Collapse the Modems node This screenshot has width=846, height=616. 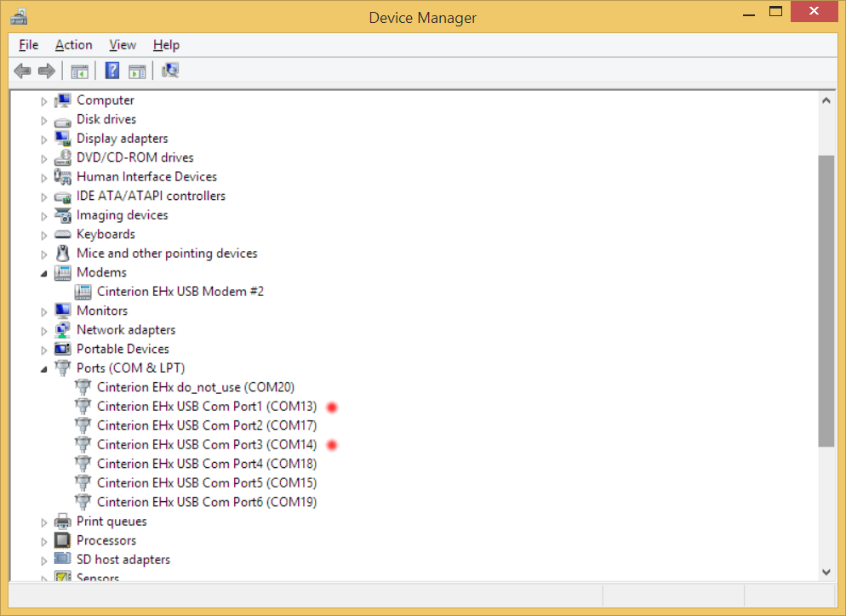(43, 274)
